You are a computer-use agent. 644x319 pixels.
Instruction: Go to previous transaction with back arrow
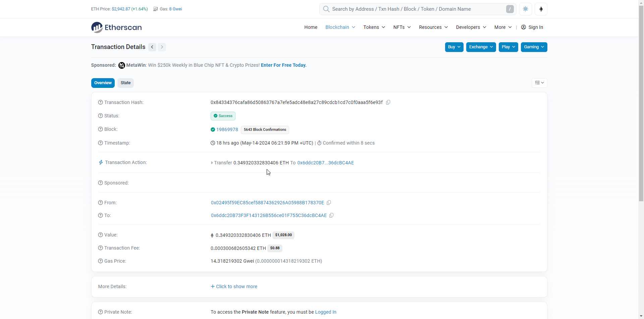tap(152, 47)
